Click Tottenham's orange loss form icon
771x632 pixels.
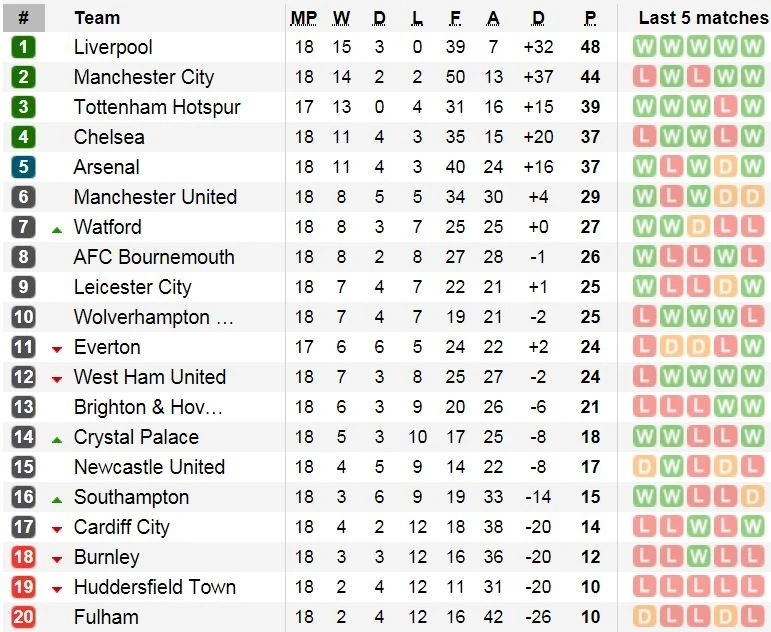click(x=727, y=107)
